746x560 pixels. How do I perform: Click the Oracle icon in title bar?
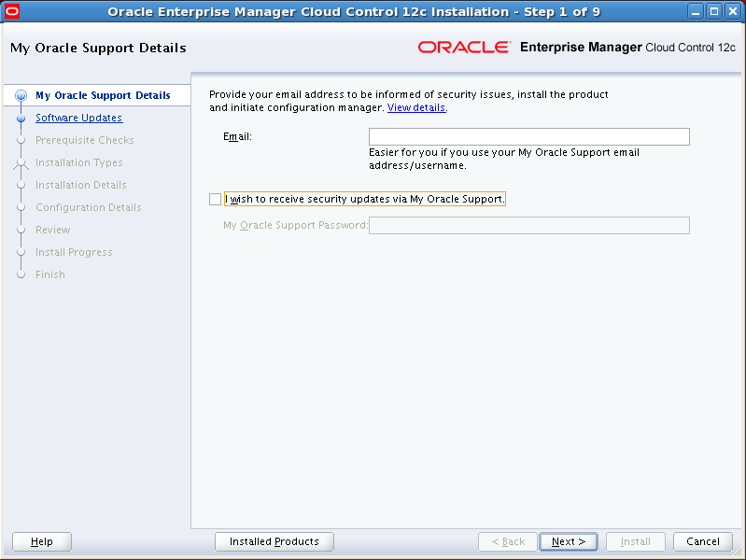tap(11, 11)
